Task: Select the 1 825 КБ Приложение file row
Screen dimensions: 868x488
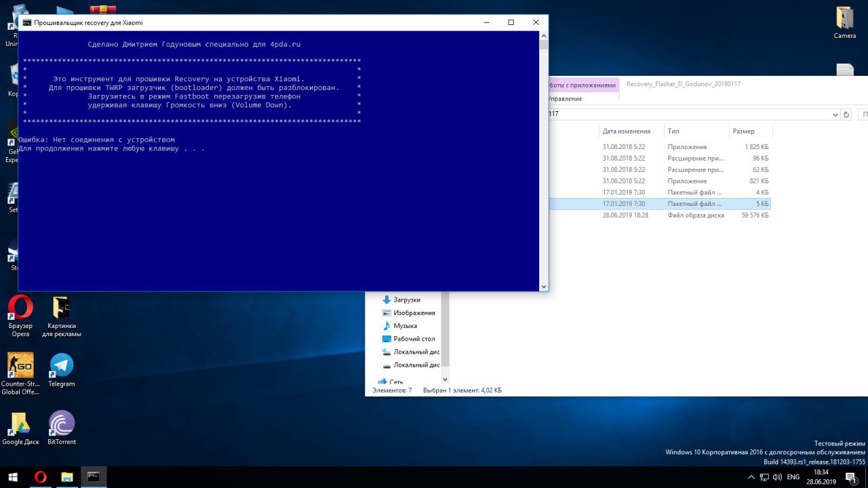Action: pos(659,147)
